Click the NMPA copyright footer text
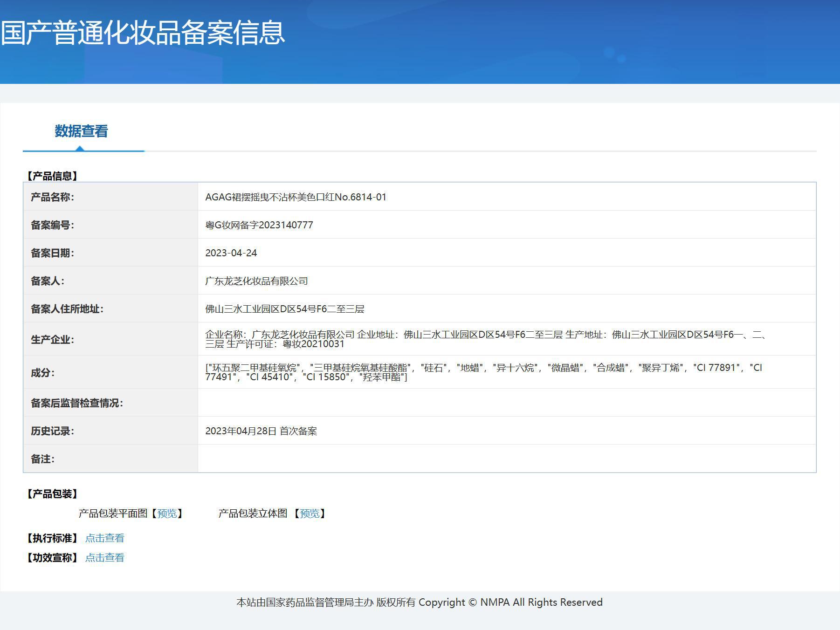 click(420, 603)
